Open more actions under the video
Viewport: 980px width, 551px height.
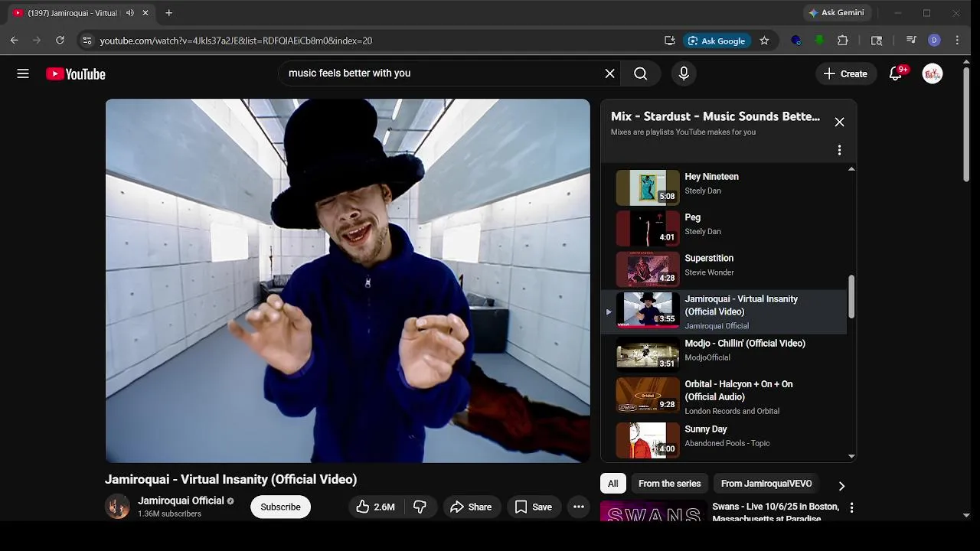tap(579, 507)
